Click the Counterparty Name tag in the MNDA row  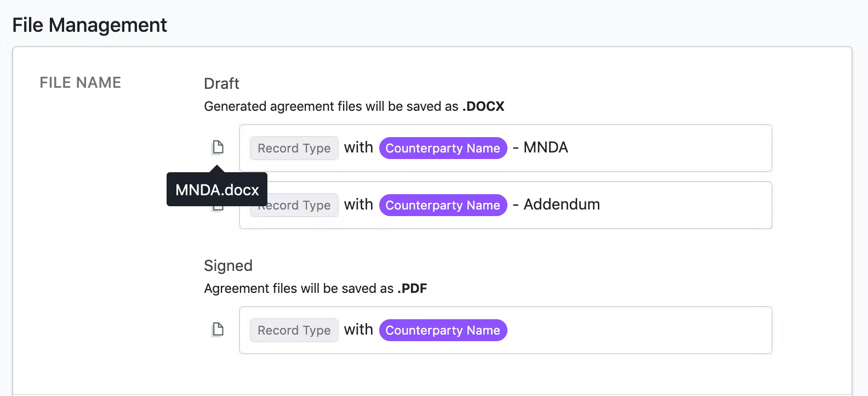(x=443, y=148)
